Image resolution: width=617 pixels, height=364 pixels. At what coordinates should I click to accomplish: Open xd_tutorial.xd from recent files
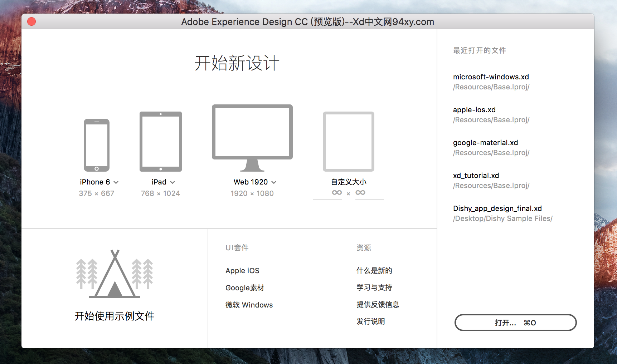pos(476,175)
